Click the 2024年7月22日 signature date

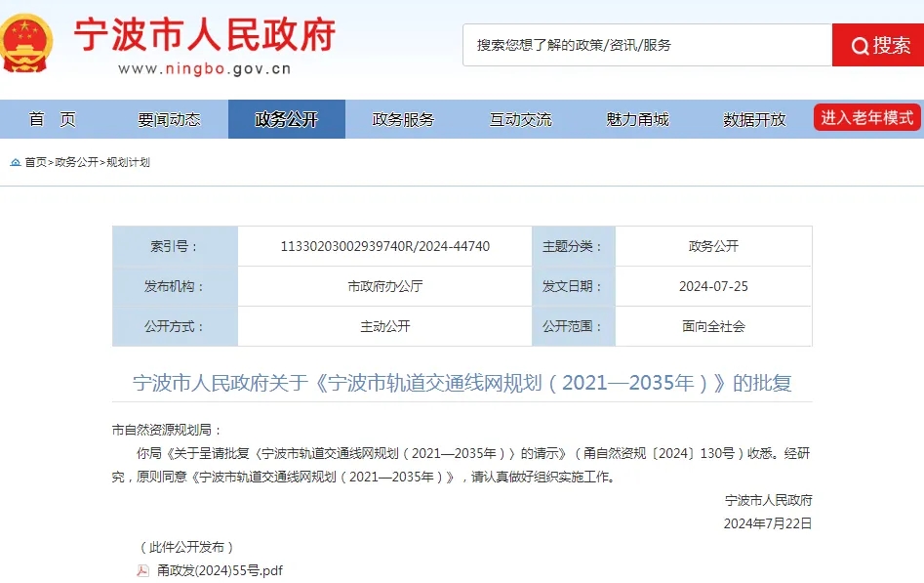[768, 523]
